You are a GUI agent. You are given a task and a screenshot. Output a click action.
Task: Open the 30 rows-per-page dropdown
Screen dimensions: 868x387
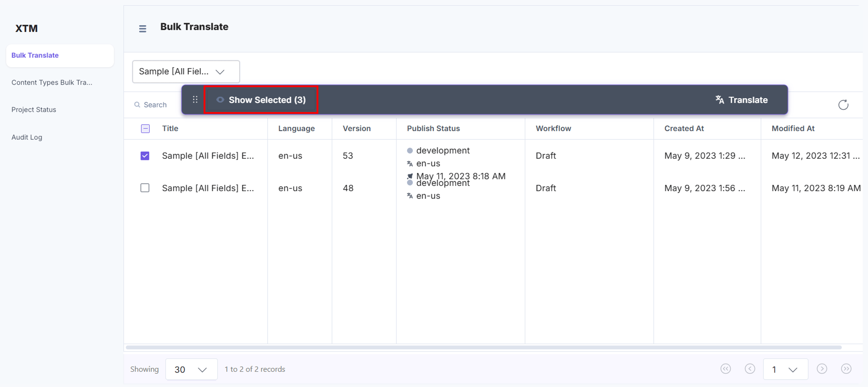[191, 369]
